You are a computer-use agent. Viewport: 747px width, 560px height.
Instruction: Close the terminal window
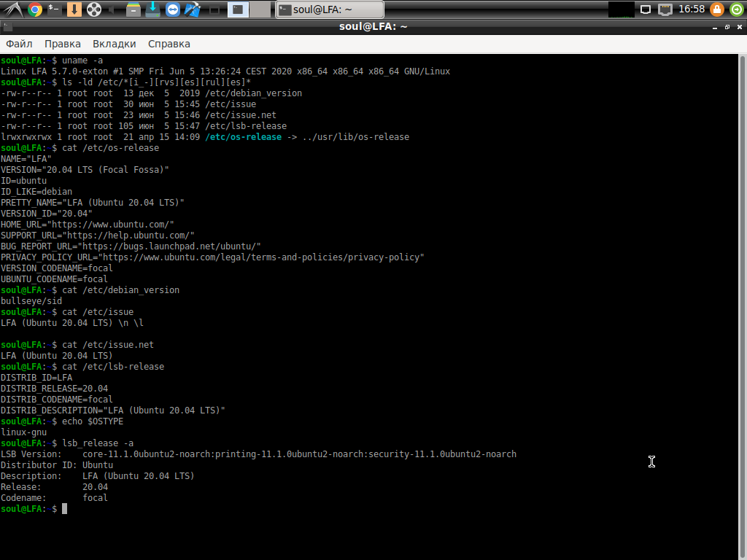(740, 27)
